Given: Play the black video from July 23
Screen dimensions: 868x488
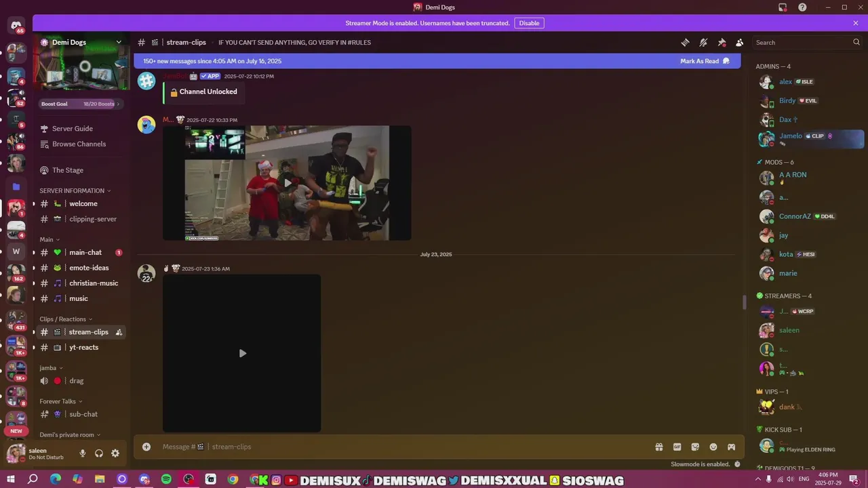Looking at the screenshot, I should [242, 353].
